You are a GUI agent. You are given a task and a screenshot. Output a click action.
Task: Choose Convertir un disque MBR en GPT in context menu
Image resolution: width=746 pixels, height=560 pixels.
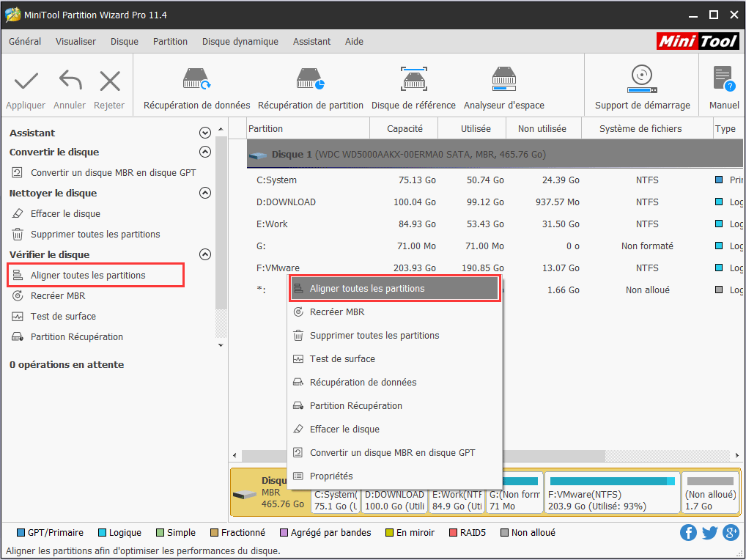point(395,452)
